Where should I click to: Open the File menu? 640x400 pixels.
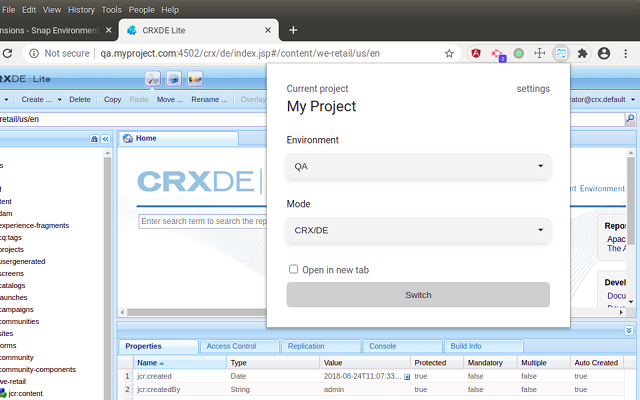(x=9, y=10)
